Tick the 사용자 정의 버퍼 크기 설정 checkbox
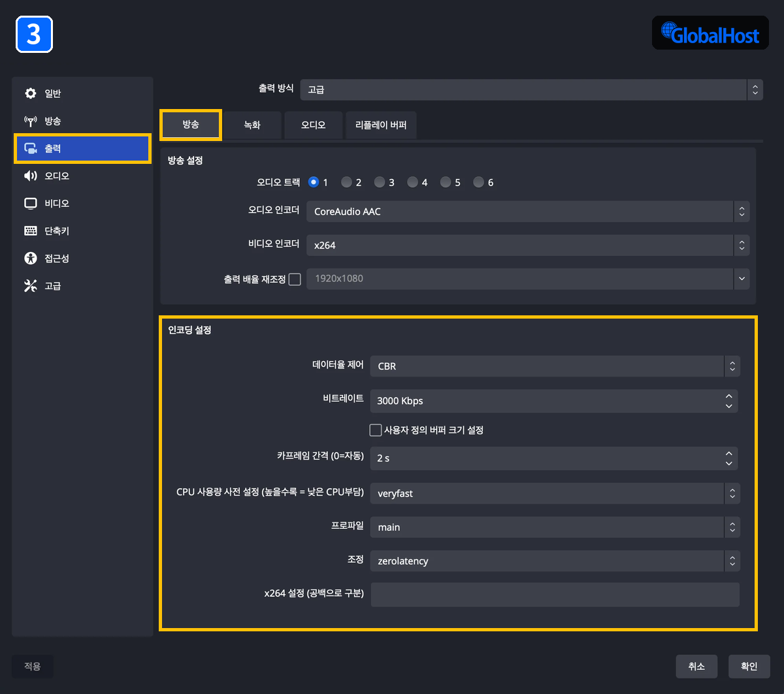This screenshot has width=784, height=694. point(376,430)
